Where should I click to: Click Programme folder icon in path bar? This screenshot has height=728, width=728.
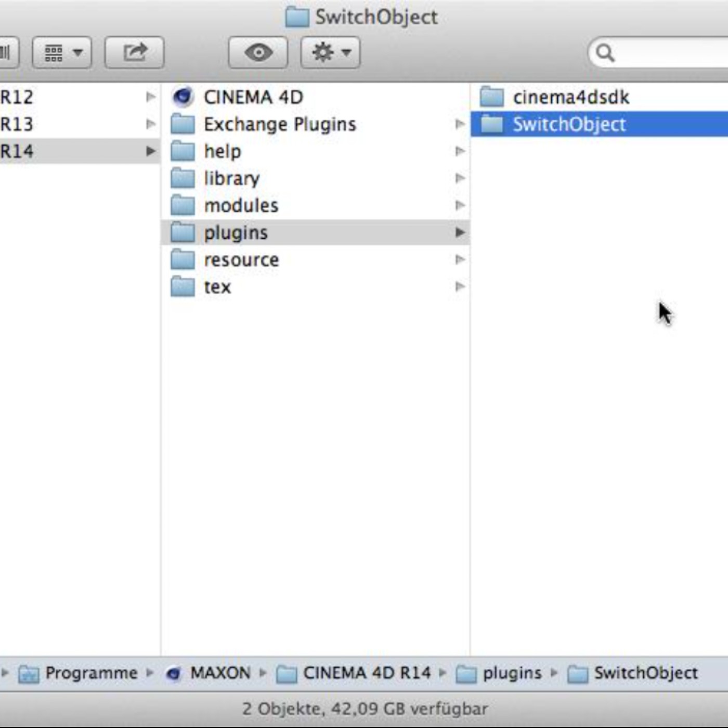(29, 674)
